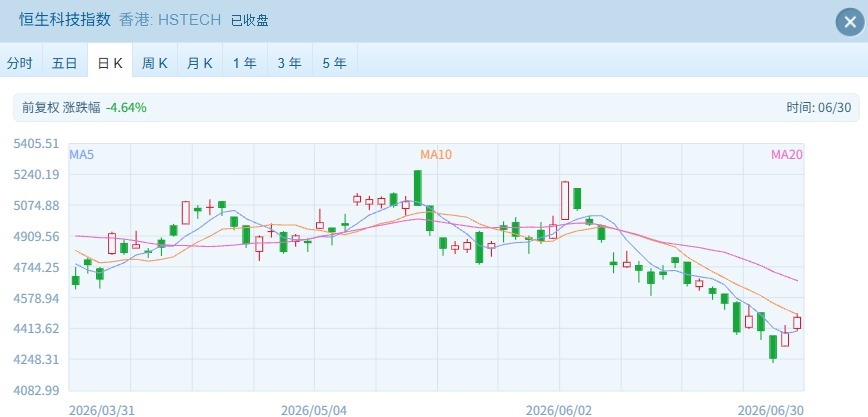
Task: Click the 香港: HSTECH ticker label
Action: pos(169,20)
